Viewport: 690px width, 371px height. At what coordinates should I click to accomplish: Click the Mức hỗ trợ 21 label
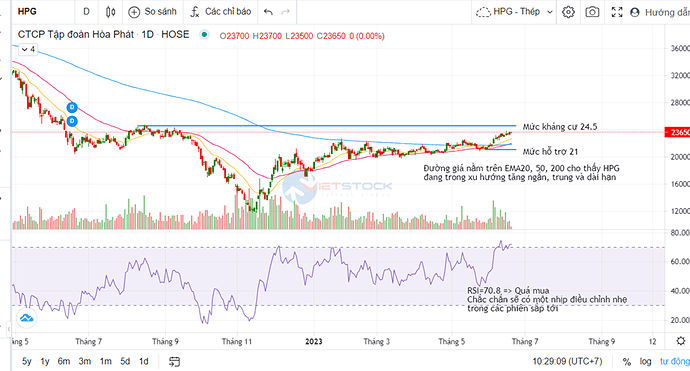[x=550, y=152]
